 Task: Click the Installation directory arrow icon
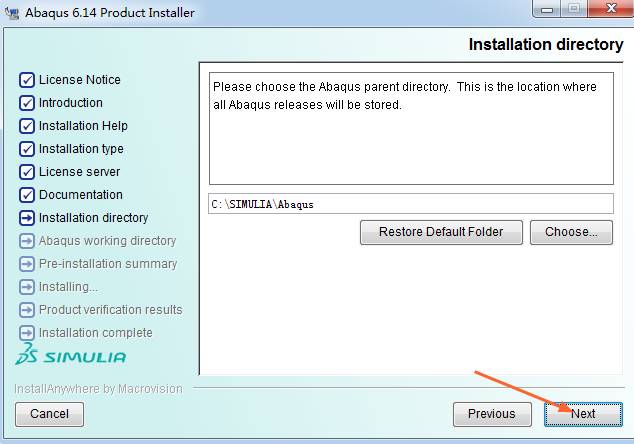[27, 218]
